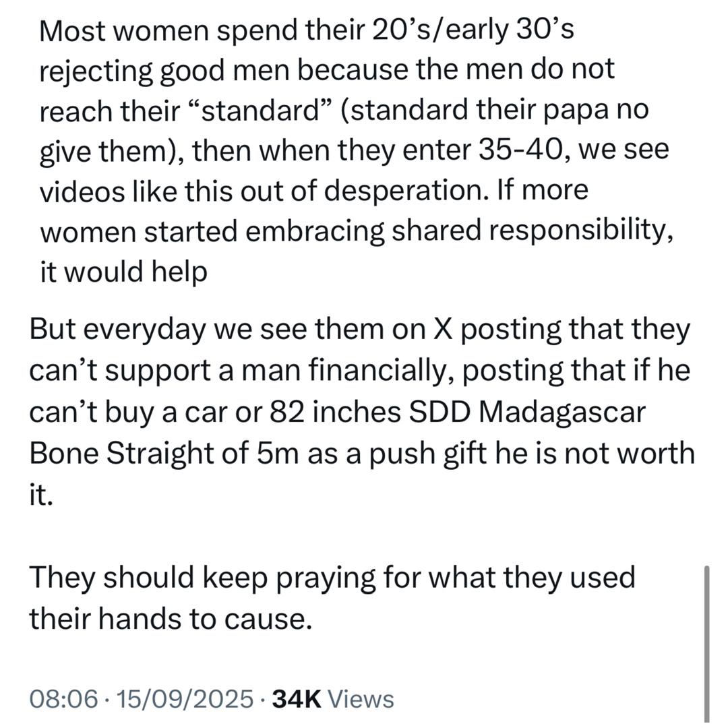Click the 34K Views count
This screenshot has height=728, width=728.
pos(332,698)
